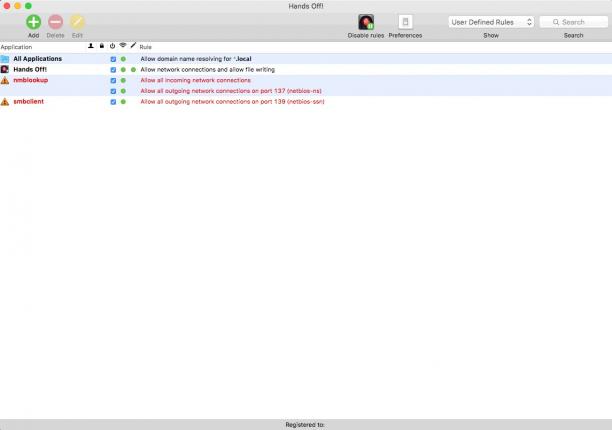
Task: Click the 'Registered to:' status bar text
Action: (x=305, y=425)
